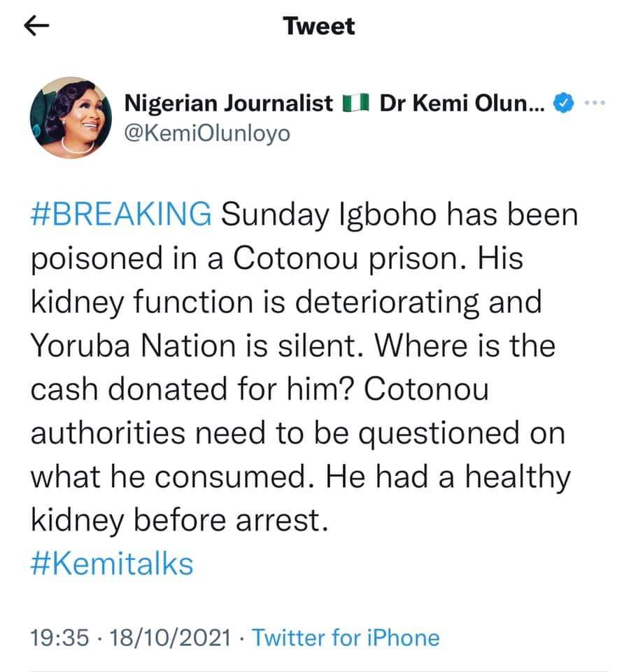The image size is (638, 672).
Task: Click the 'Tweet' header title
Action: 319,27
